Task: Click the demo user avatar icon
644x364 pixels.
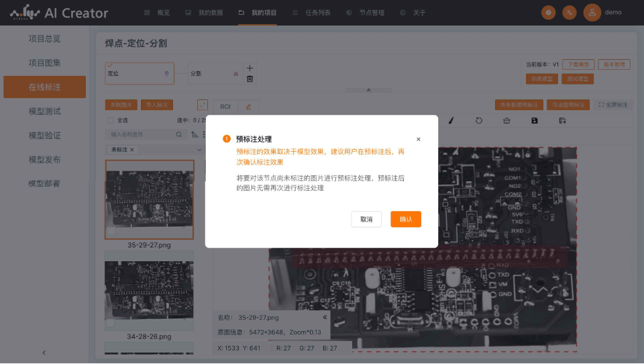Action: click(592, 12)
